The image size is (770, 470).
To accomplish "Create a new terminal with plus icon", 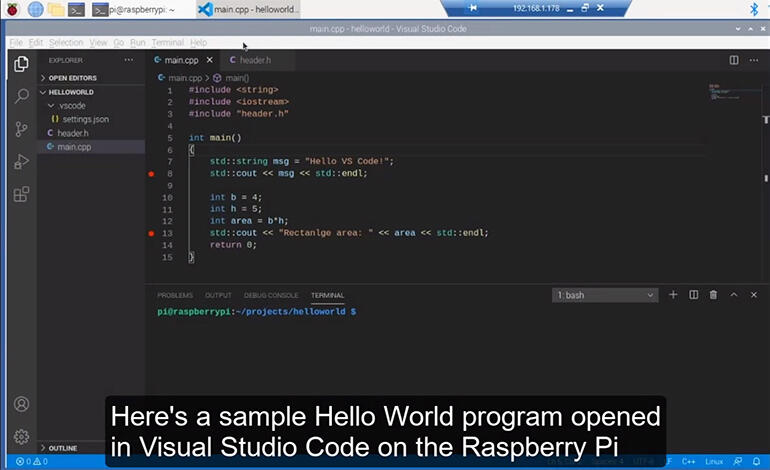I will click(673, 295).
